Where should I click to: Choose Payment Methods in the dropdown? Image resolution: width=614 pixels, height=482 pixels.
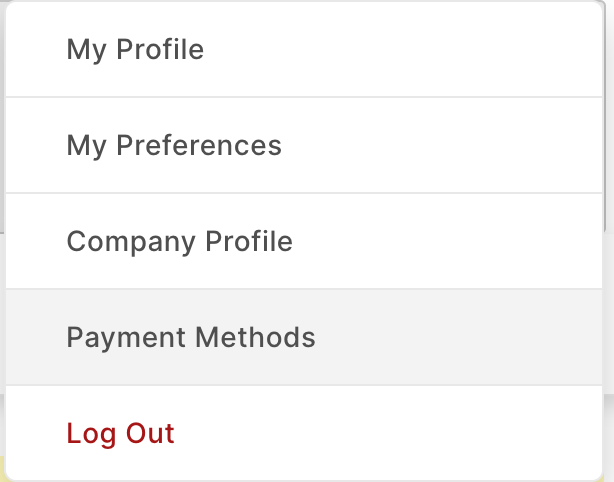[x=304, y=337]
